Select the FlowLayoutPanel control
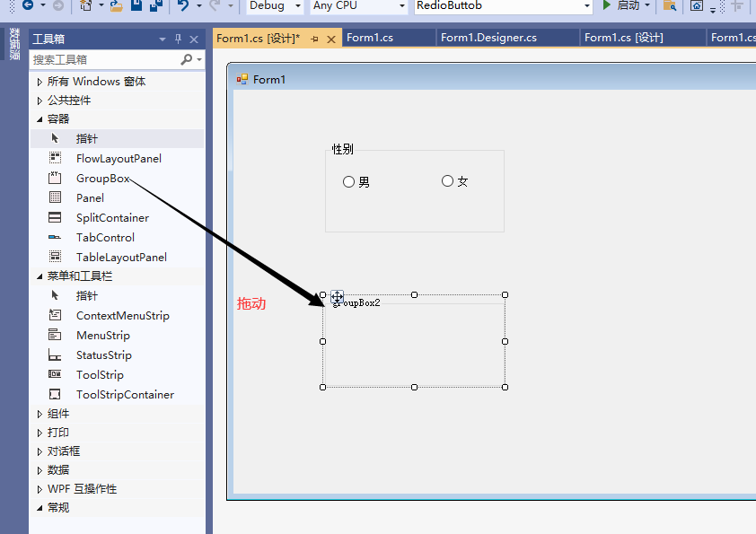 [x=117, y=159]
